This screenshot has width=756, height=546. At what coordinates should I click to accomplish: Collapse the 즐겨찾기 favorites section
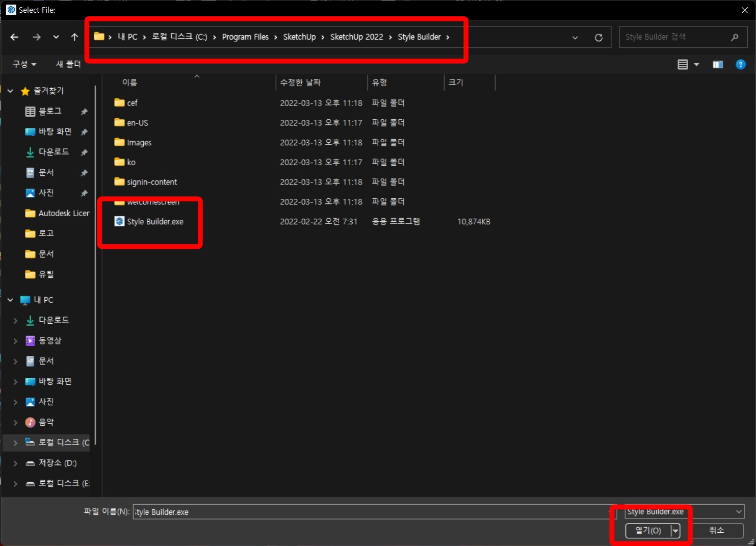click(x=10, y=91)
